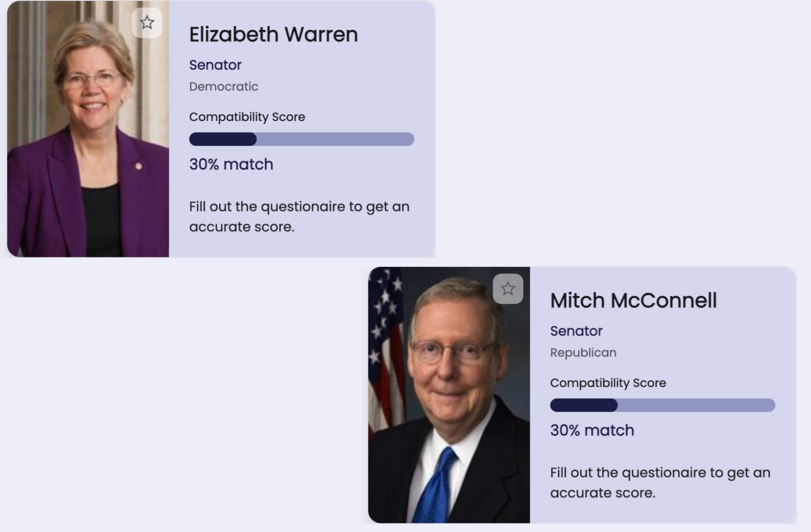The height and width of the screenshot is (532, 811).
Task: Favorite Elizabeth Warren with the star icon
Action: tap(147, 23)
